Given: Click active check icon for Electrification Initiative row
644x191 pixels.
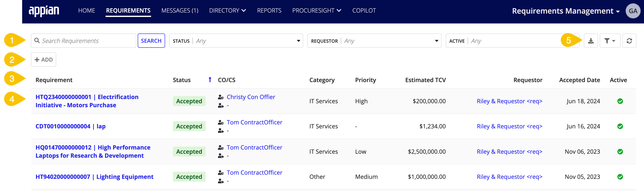Looking at the screenshot, I should pyautogui.click(x=620, y=101).
